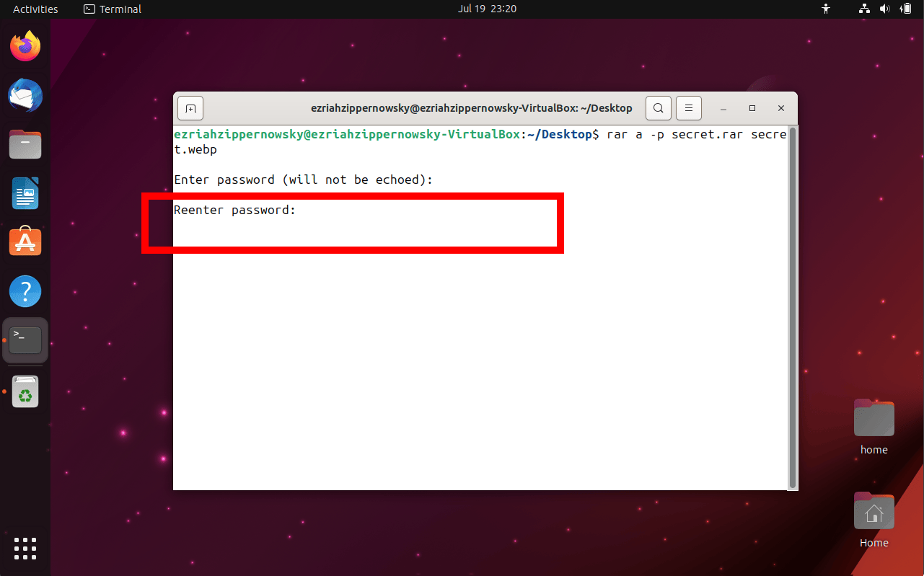The width and height of the screenshot is (924, 576).
Task: Show Applications grid
Action: click(25, 548)
